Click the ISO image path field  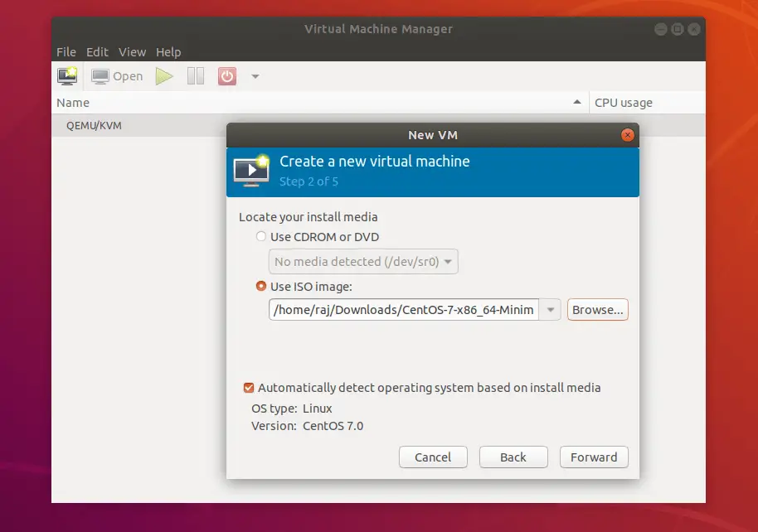coord(404,310)
